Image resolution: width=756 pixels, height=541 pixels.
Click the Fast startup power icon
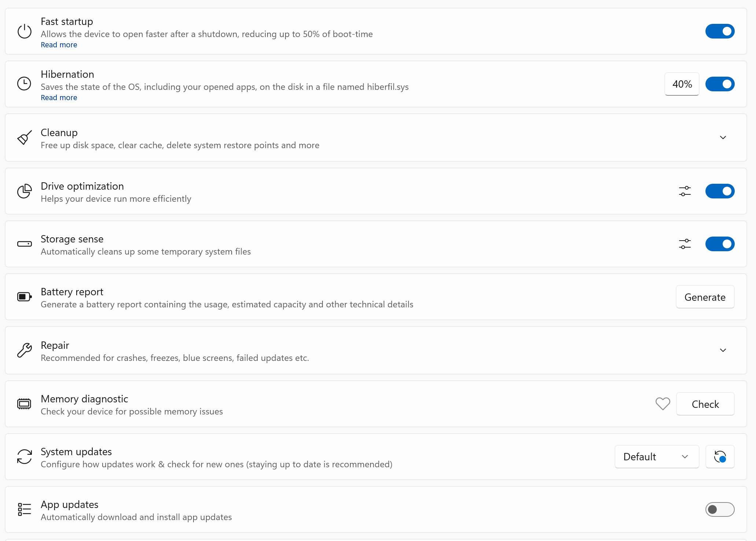click(x=25, y=32)
